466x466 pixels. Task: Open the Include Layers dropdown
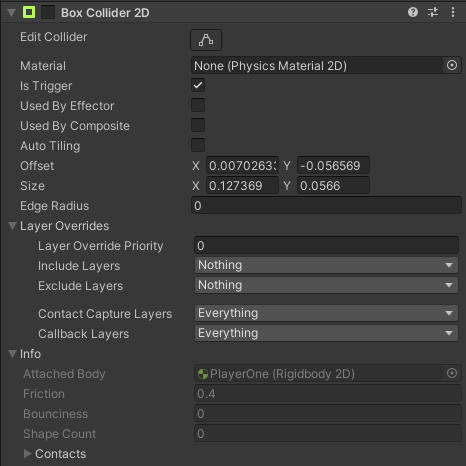[x=326, y=265]
